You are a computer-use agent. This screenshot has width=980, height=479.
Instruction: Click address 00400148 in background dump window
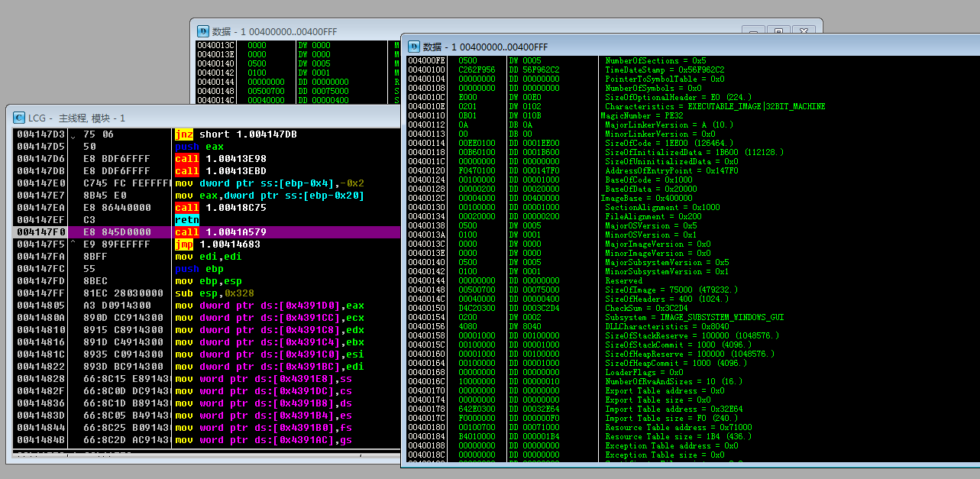tap(215, 91)
